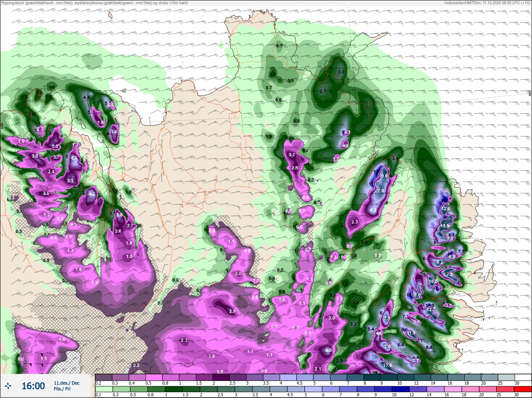Select the bright pink 0.5 swatch in upper legend
Screen dimensions: 532x398
(x=154, y=377)
